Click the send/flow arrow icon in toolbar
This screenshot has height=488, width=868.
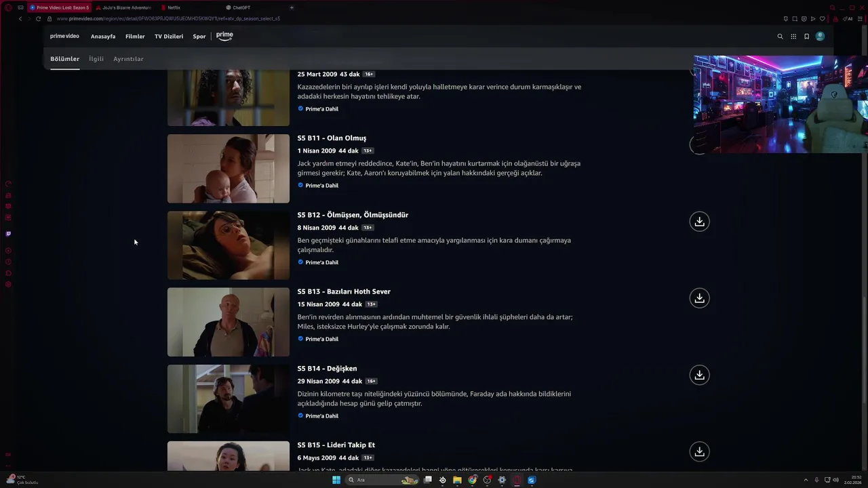(813, 19)
